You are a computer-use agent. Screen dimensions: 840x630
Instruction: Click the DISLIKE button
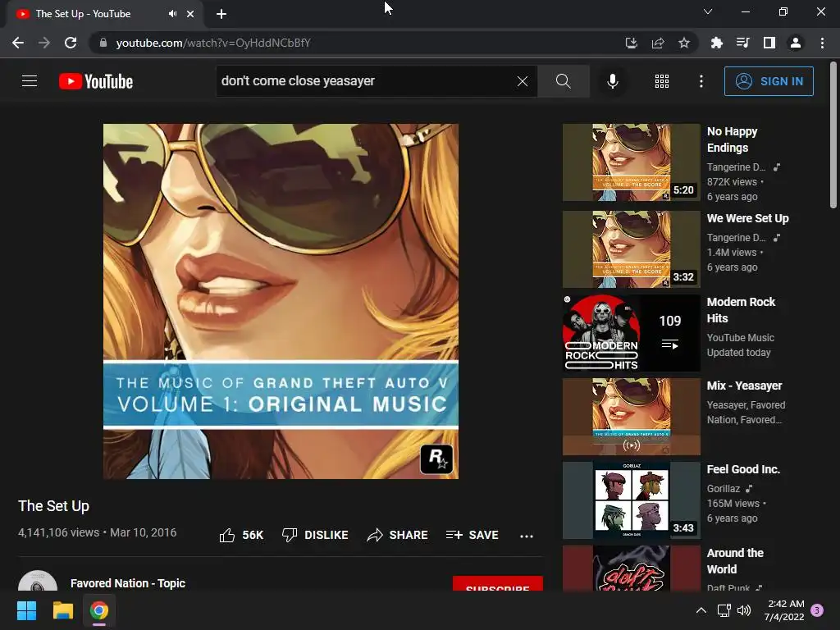pyautogui.click(x=315, y=535)
